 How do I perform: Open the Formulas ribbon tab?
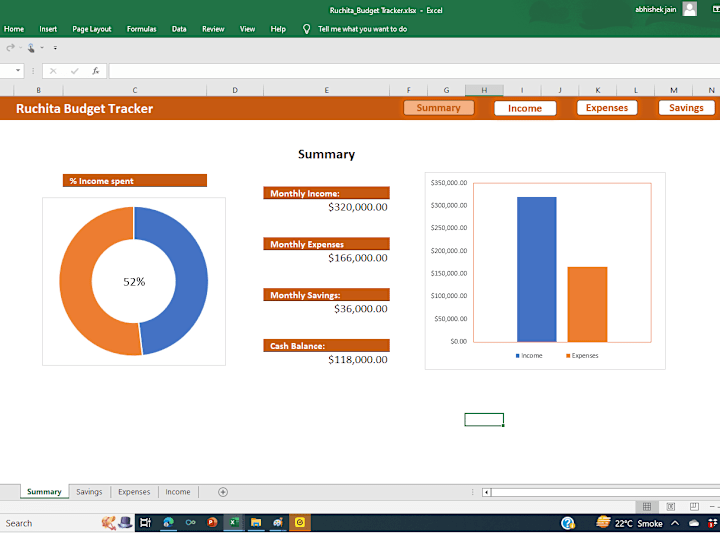[x=141, y=29]
